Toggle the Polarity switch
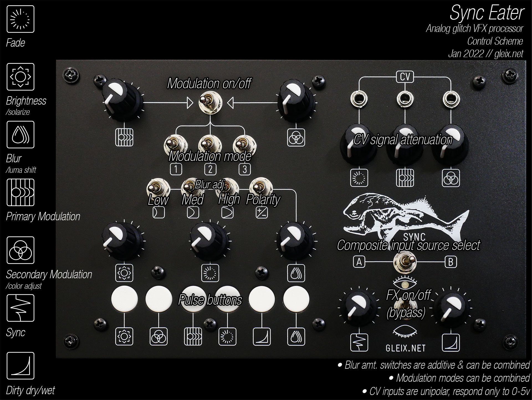This screenshot has height=400, width=532. [x=261, y=189]
